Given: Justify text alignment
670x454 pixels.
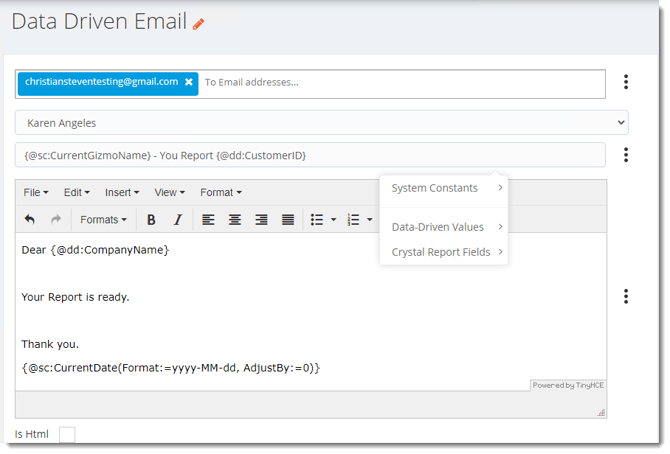Looking at the screenshot, I should [288, 220].
